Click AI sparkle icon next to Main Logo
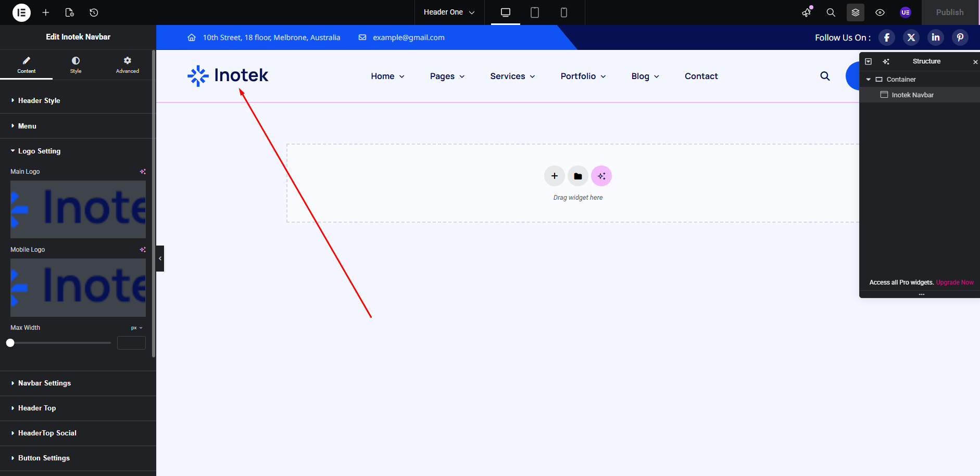980x476 pixels. coord(143,172)
